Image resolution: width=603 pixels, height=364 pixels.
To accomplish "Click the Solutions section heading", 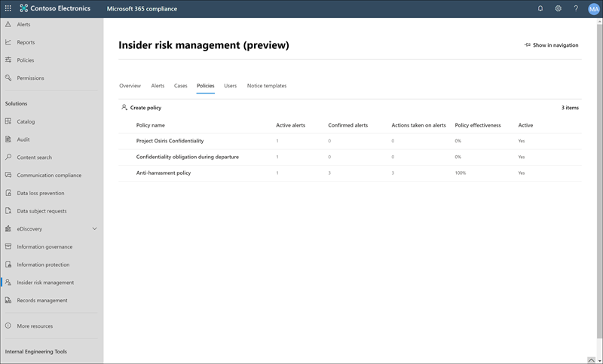I will pyautogui.click(x=16, y=103).
